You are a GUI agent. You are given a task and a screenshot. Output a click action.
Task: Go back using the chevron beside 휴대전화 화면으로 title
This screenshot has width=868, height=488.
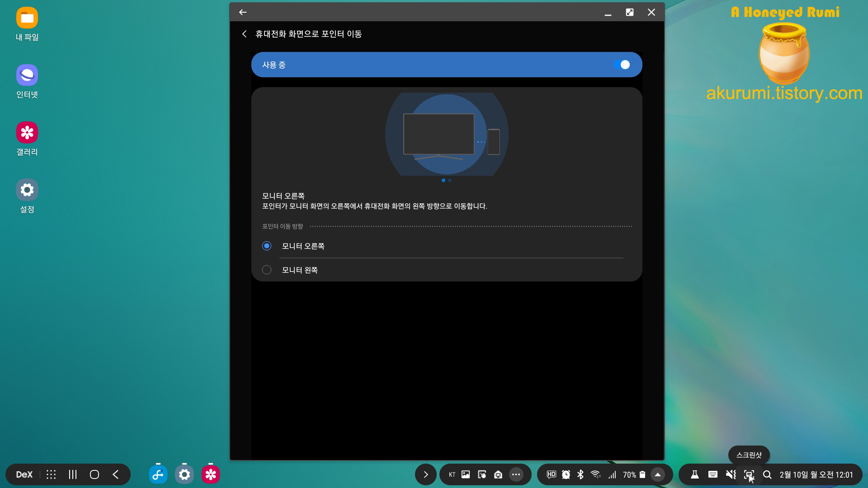pyautogui.click(x=244, y=34)
